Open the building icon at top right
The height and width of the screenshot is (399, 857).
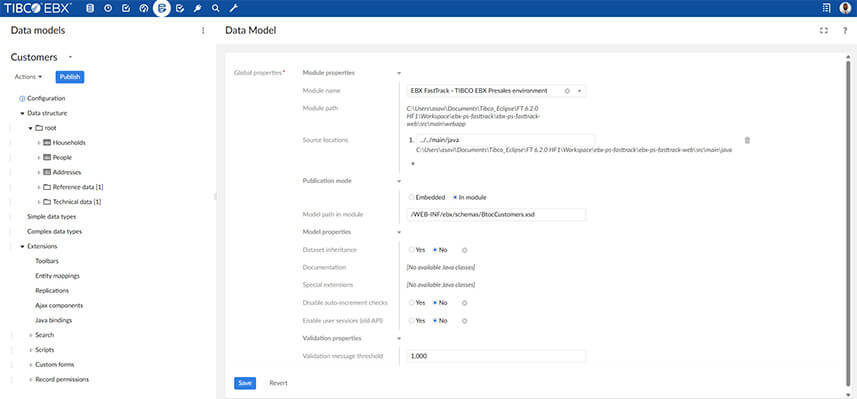click(826, 8)
